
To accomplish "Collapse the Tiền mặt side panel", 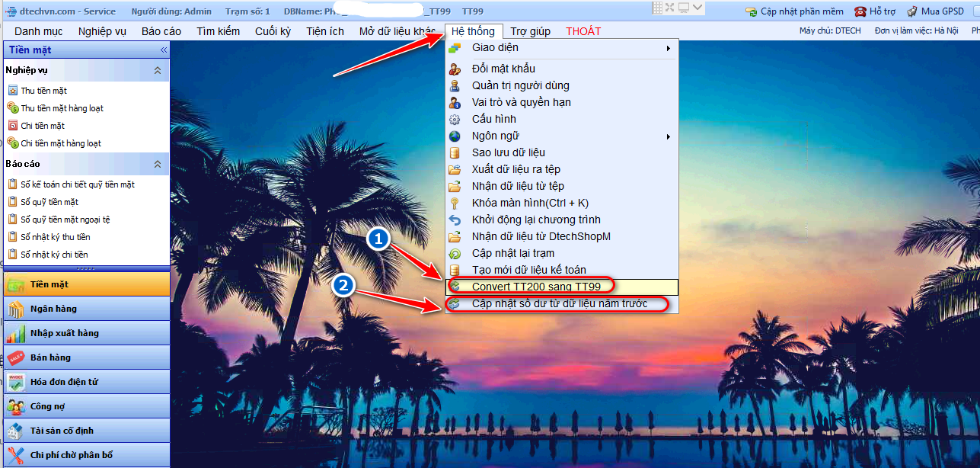I will coord(163,50).
